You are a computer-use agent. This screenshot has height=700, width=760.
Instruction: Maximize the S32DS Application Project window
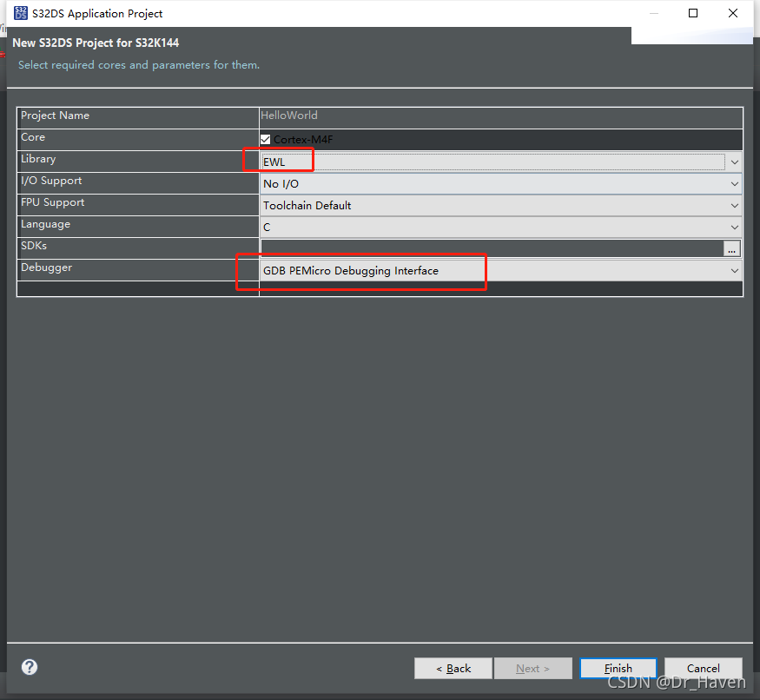pos(693,13)
